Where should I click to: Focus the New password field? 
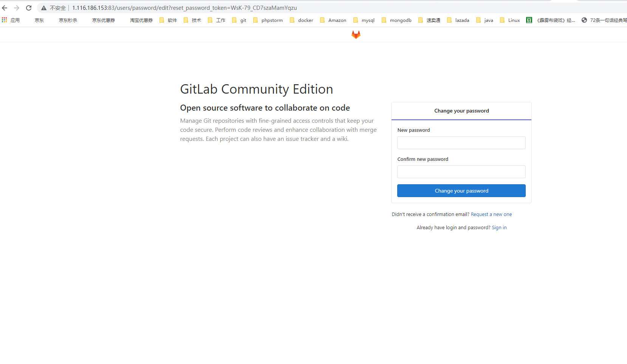[461, 143]
